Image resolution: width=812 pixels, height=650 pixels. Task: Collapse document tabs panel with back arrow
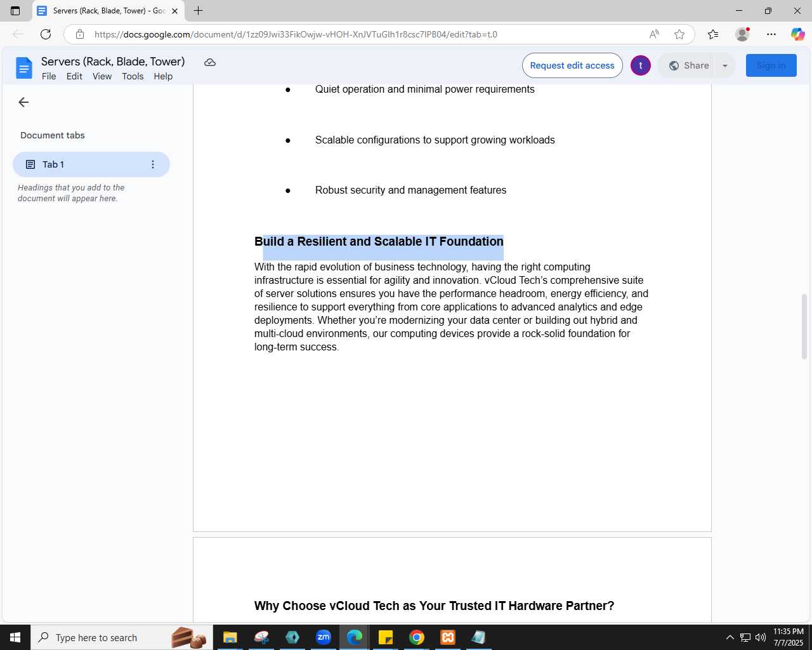23,102
